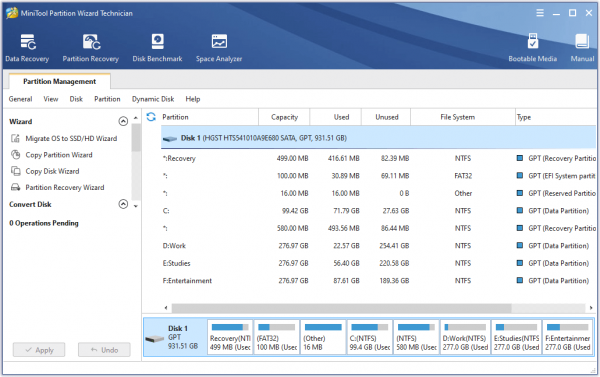Open Partition Recovery Wizard link
Screen dimensions: 600x377
tap(65, 188)
